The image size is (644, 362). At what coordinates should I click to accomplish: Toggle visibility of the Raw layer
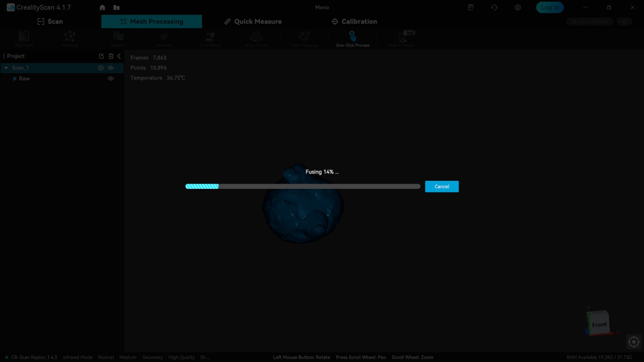(x=111, y=79)
